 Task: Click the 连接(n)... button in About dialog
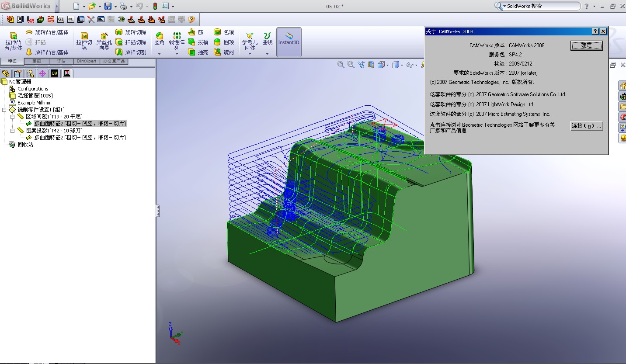pyautogui.click(x=587, y=126)
